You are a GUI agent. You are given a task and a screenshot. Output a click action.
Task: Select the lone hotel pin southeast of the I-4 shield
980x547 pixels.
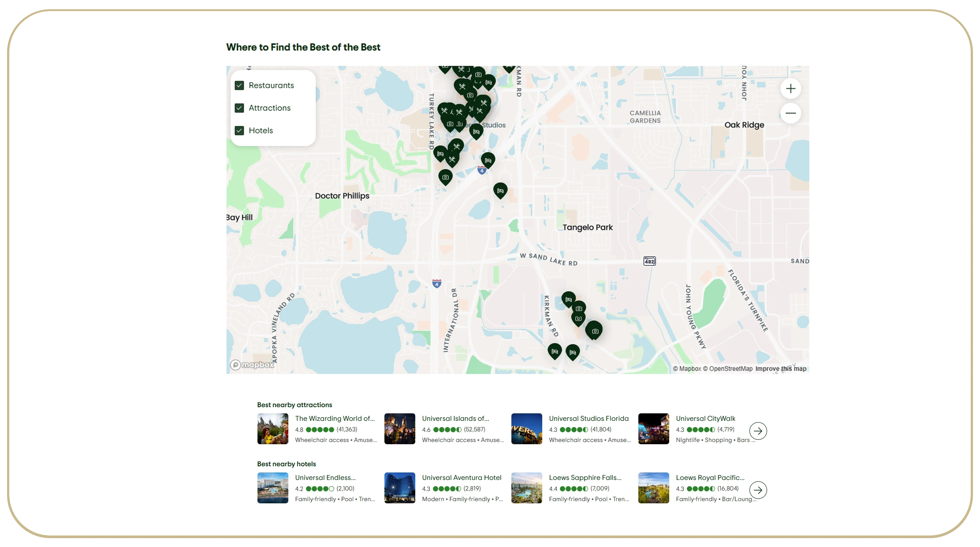click(500, 190)
